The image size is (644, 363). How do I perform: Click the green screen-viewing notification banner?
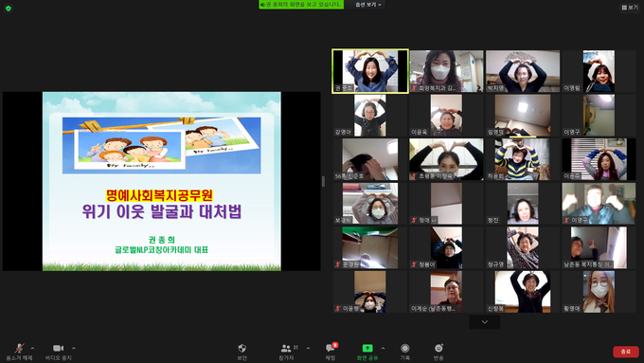[x=301, y=5]
